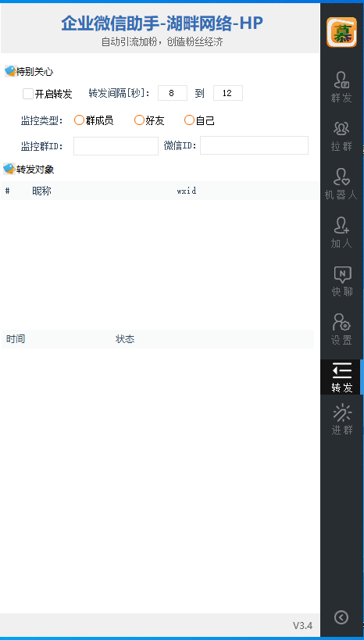The height and width of the screenshot is (640, 364).
Task: Open the 加人 add-people sidebar icon
Action: click(x=341, y=233)
